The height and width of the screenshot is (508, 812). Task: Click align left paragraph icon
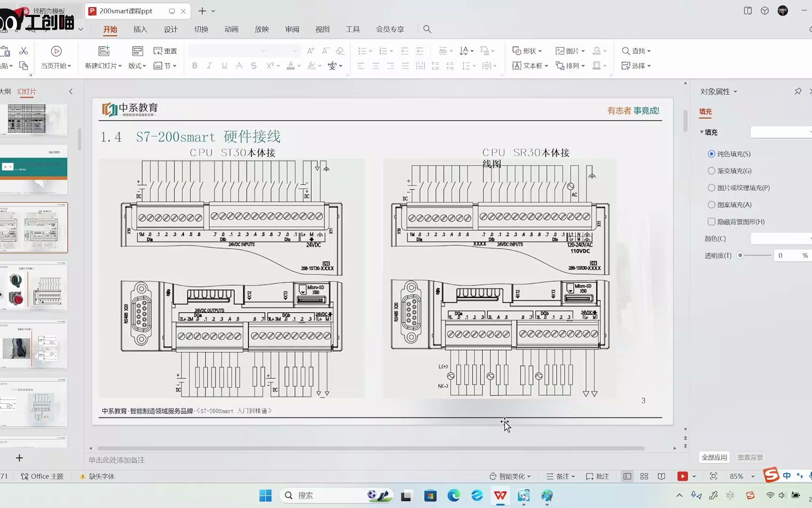pos(361,66)
